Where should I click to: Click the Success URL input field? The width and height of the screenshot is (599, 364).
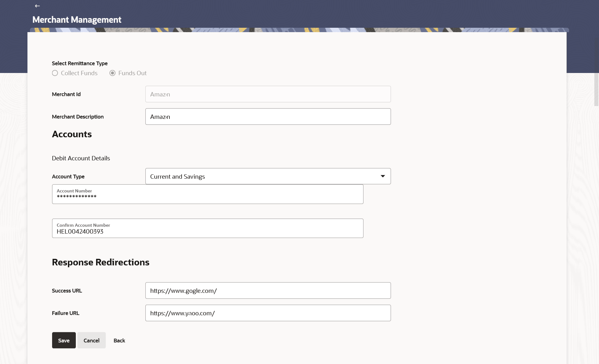coord(268,291)
